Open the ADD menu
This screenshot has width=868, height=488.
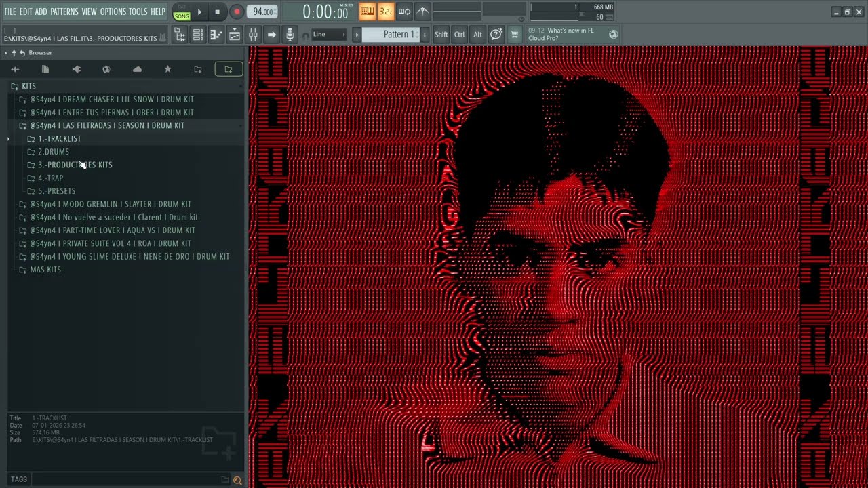click(41, 12)
